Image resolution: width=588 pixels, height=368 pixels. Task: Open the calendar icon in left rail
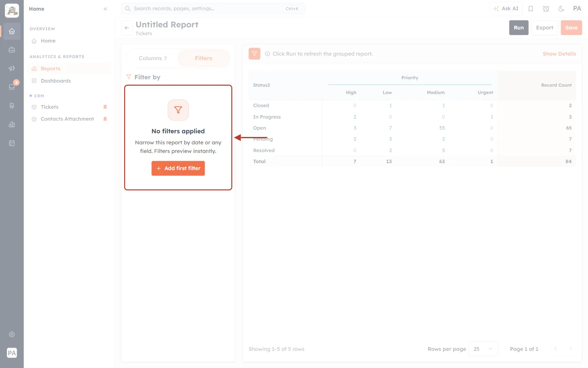[x=12, y=143]
